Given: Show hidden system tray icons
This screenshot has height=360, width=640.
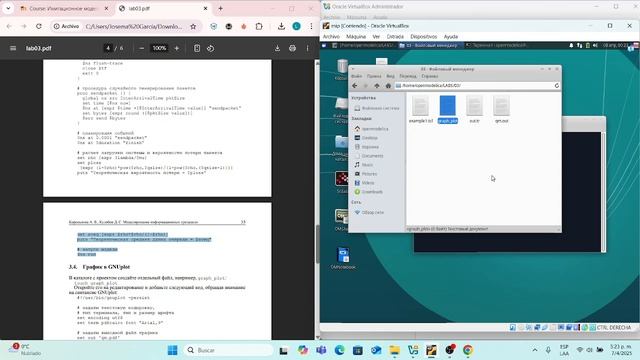Looking at the screenshot, I should coord(535,350).
